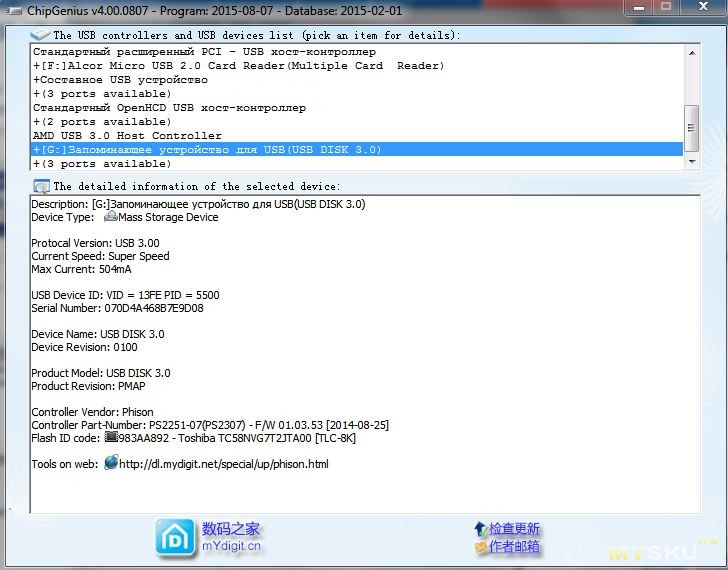728x570 pixels.
Task: Click the device list scrollbar thumb
Action: pyautogui.click(x=692, y=128)
